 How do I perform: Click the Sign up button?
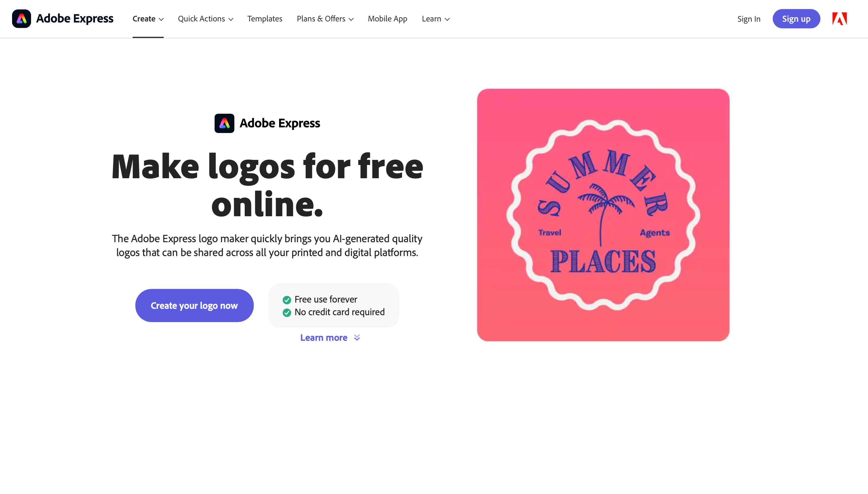click(797, 18)
